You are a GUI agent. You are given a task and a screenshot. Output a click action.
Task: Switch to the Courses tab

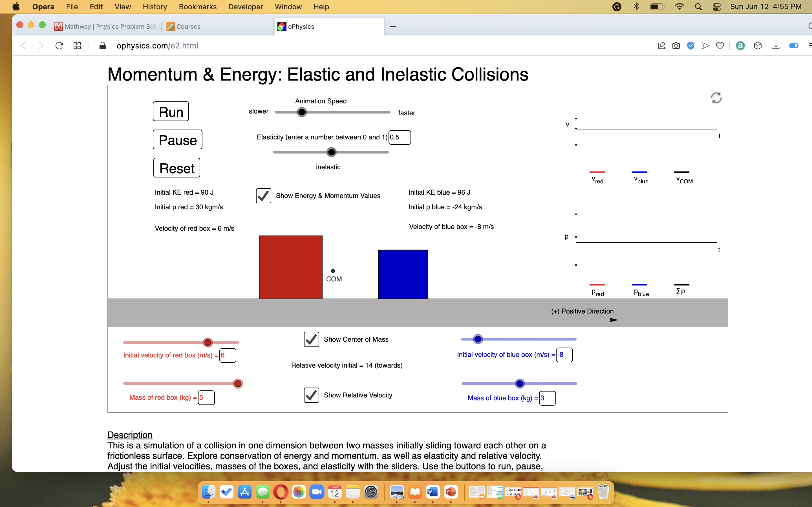tap(188, 26)
